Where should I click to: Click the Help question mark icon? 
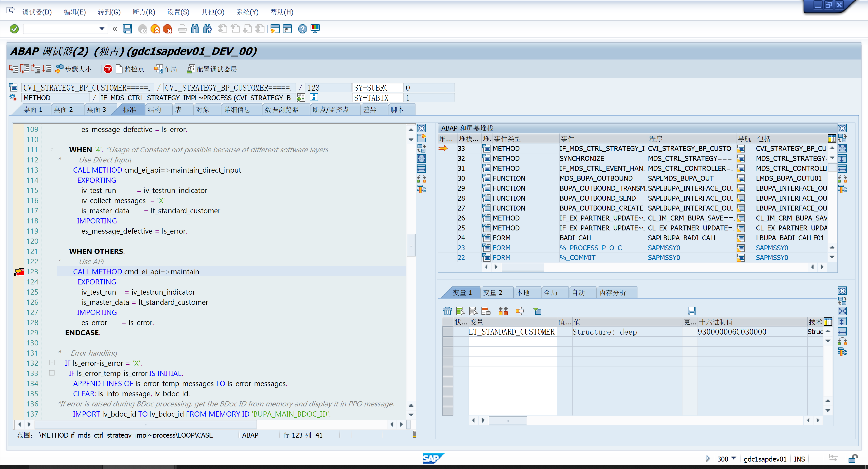(x=302, y=29)
